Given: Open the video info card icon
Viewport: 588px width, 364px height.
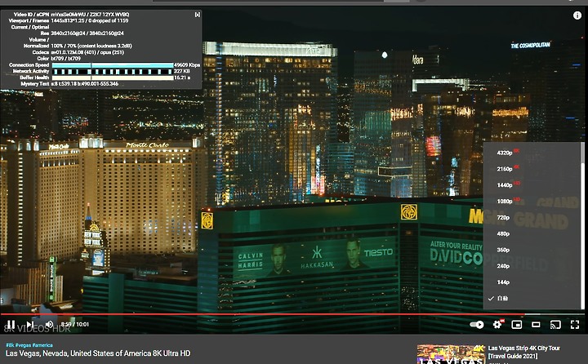Looking at the screenshot, I should click(x=577, y=16).
